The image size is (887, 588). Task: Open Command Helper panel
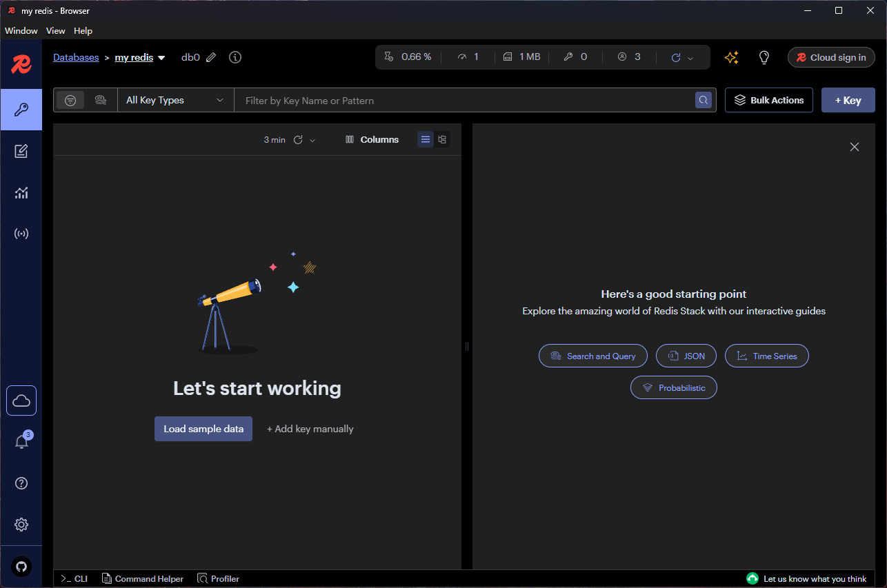[x=143, y=578]
